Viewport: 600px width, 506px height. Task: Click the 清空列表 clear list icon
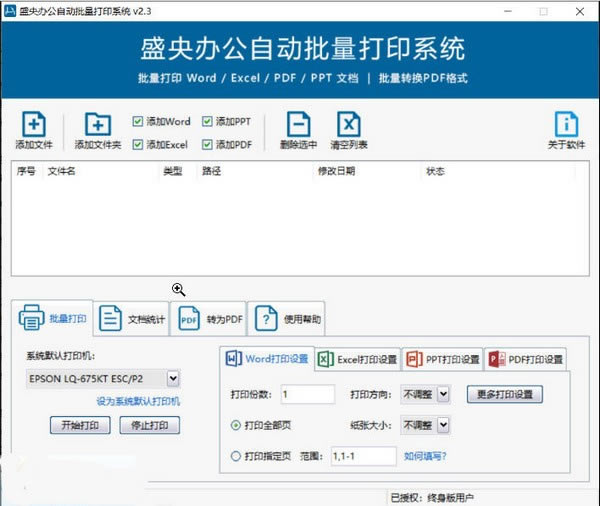(348, 125)
